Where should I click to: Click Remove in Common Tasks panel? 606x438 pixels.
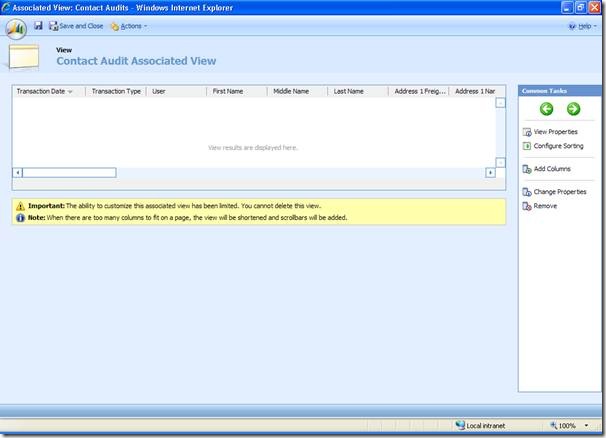[x=544, y=206]
